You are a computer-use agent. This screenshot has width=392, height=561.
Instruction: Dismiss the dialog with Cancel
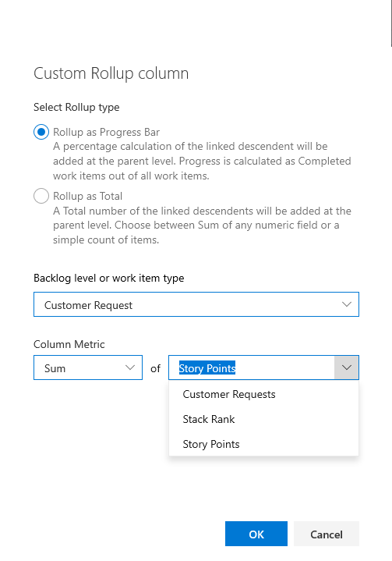click(x=327, y=534)
